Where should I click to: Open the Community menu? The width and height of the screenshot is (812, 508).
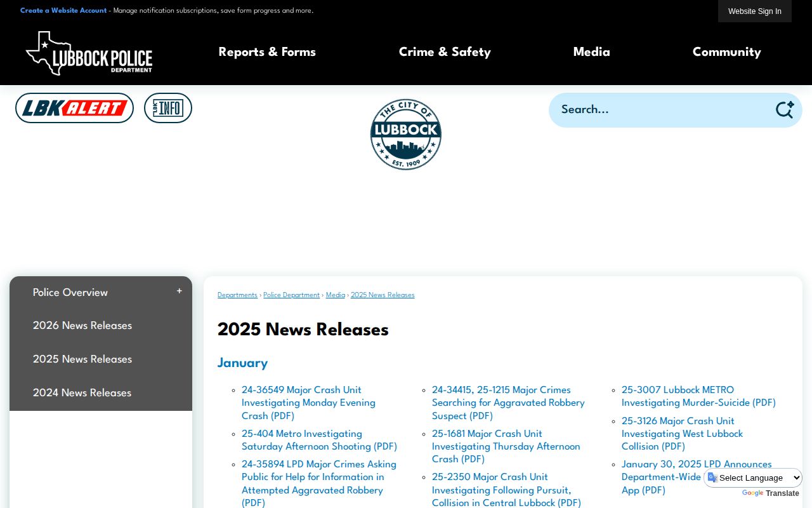[x=726, y=52]
